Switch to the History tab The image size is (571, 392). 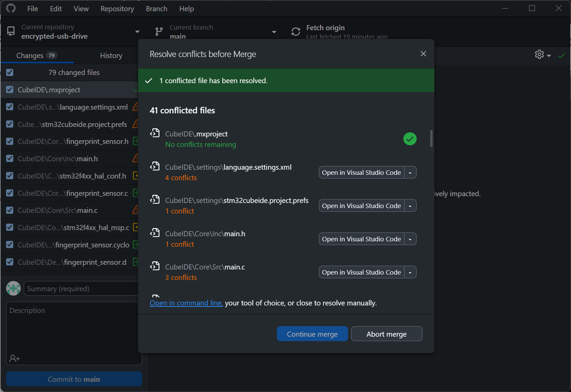point(111,55)
